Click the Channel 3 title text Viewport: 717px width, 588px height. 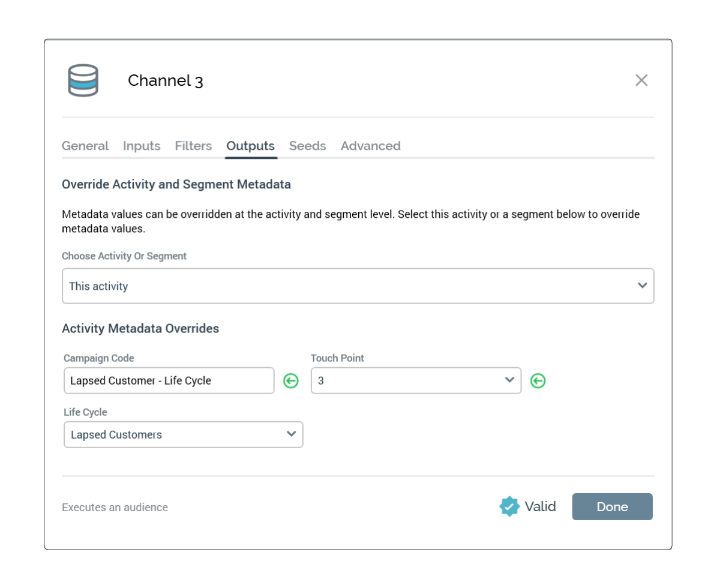[166, 81]
